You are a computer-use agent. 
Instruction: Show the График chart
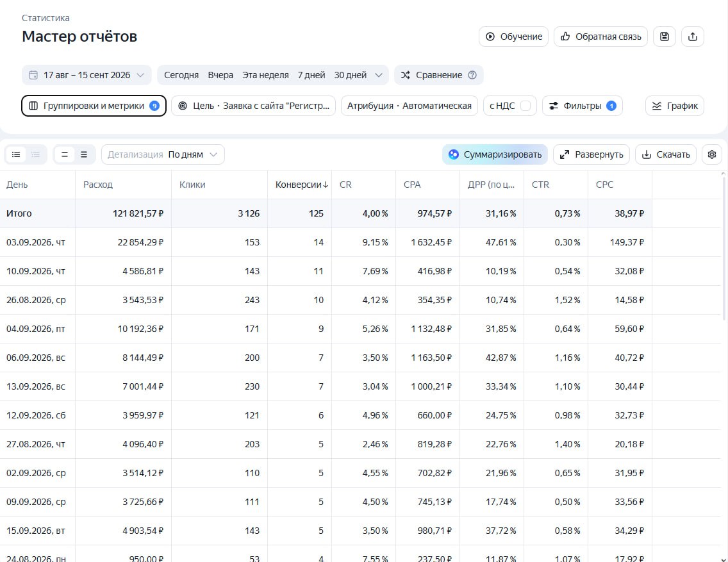[x=675, y=106]
